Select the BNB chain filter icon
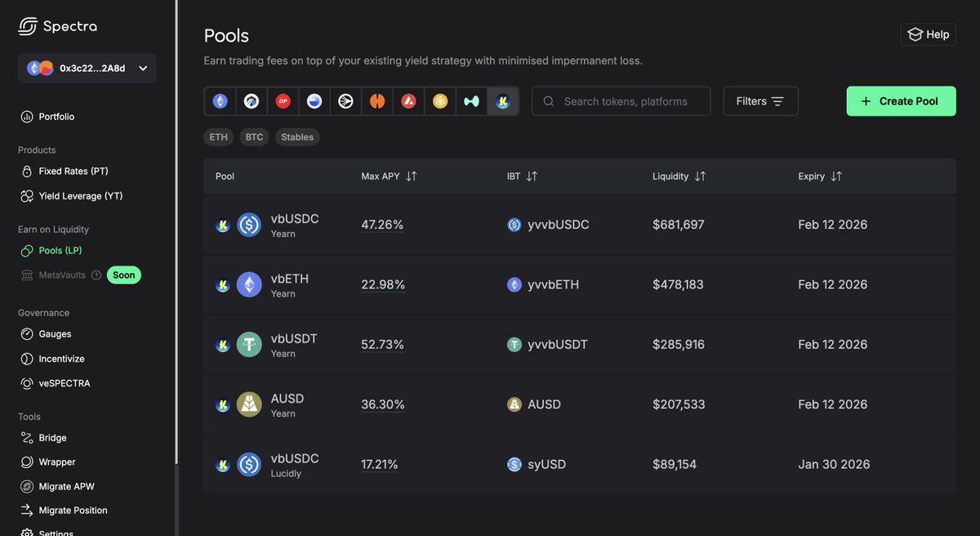Viewport: 980px width, 536px height. tap(440, 101)
